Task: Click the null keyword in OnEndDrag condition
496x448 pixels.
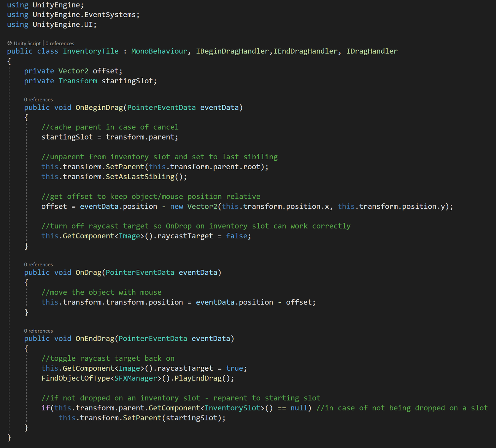Action: (298, 408)
